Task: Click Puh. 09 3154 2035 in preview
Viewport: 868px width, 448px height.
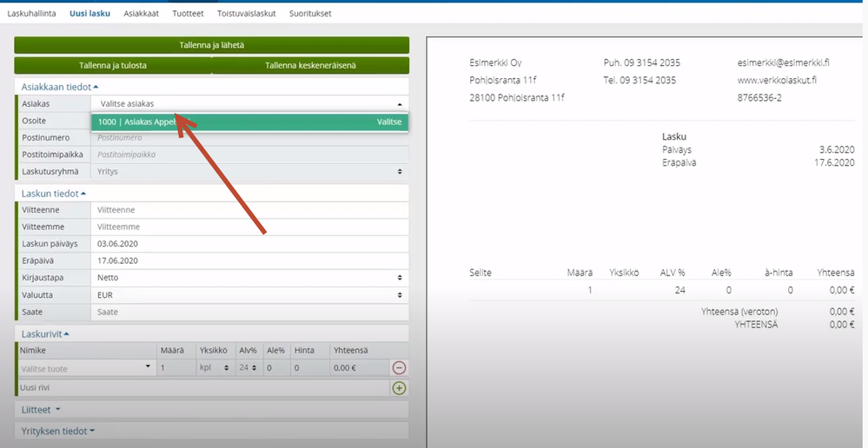Action: (642, 63)
